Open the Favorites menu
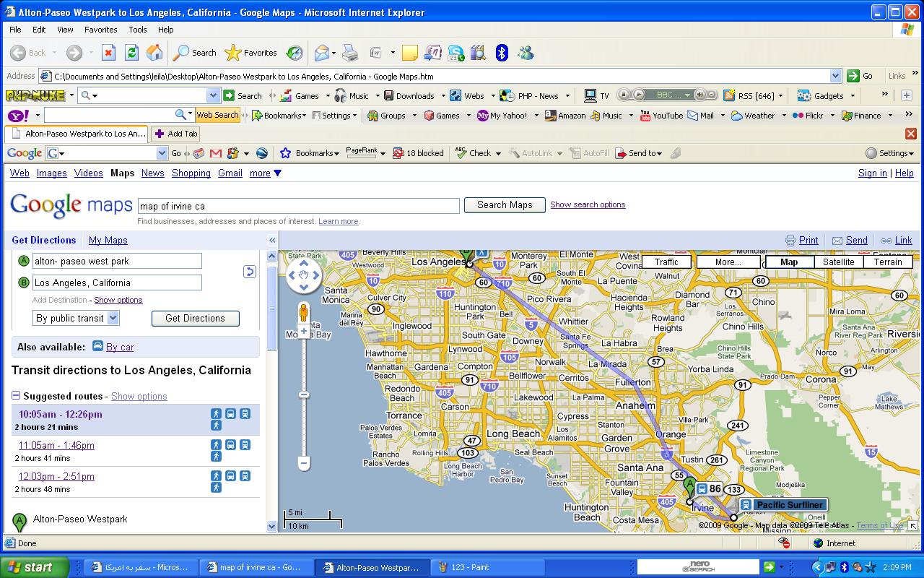Viewport: 924px width, 578px height. (x=100, y=30)
